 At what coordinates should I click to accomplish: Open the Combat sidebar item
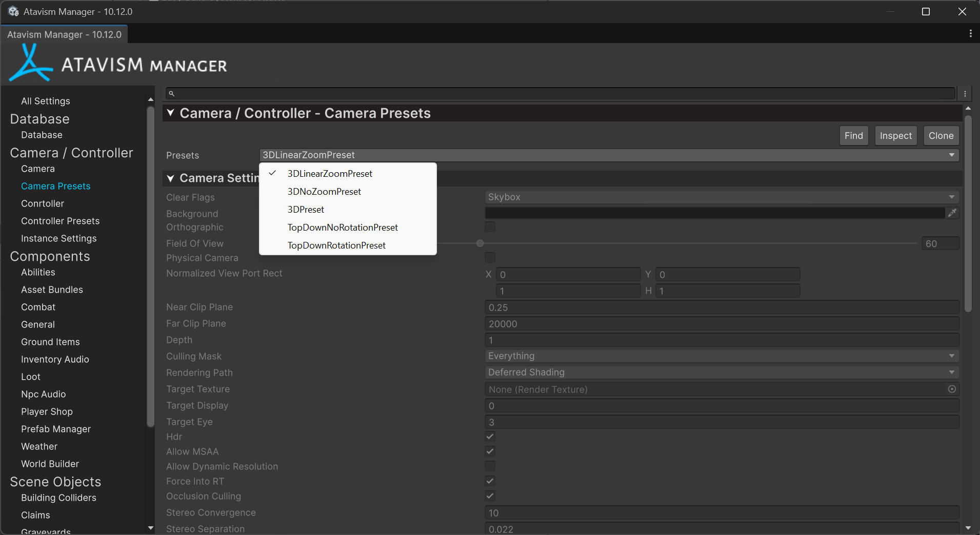pyautogui.click(x=38, y=307)
